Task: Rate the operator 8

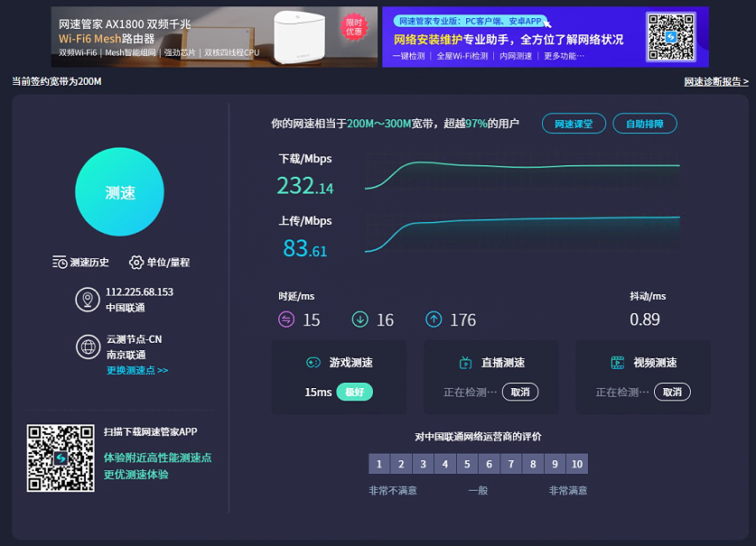Action: [533, 464]
